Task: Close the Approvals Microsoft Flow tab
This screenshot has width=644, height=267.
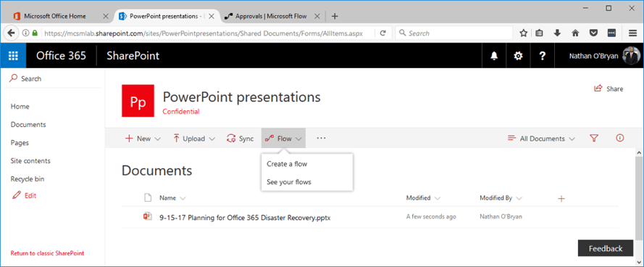Action: 317,17
